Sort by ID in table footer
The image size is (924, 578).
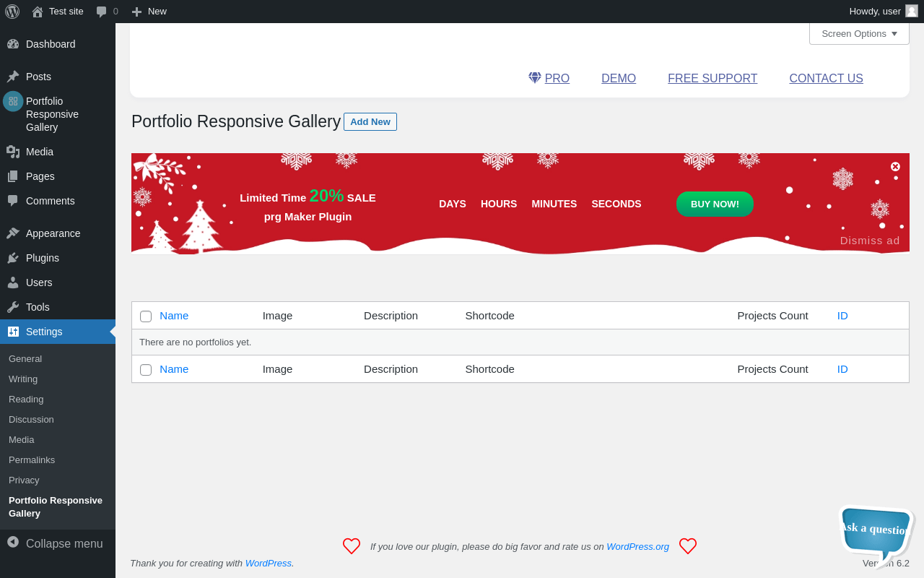click(x=842, y=369)
